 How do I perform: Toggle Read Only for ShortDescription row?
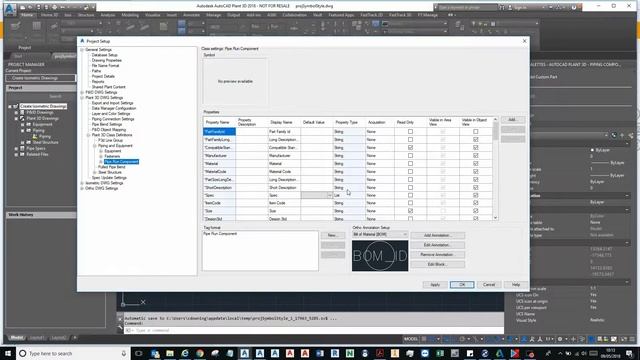coord(410,188)
